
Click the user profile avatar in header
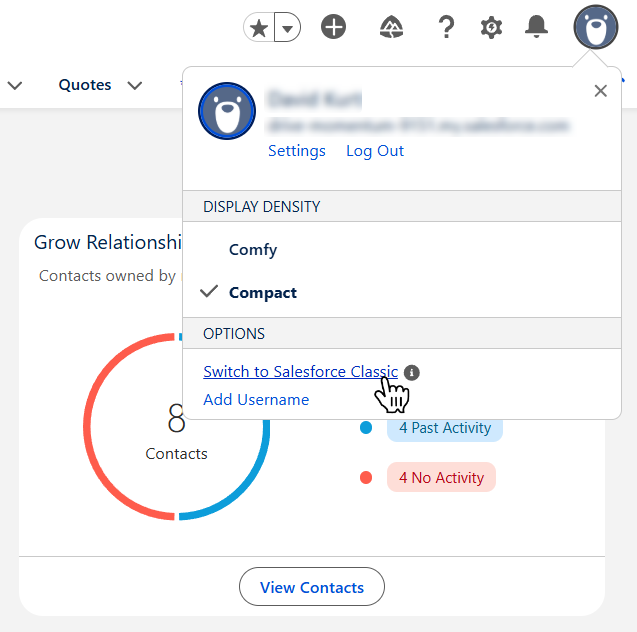click(596, 27)
